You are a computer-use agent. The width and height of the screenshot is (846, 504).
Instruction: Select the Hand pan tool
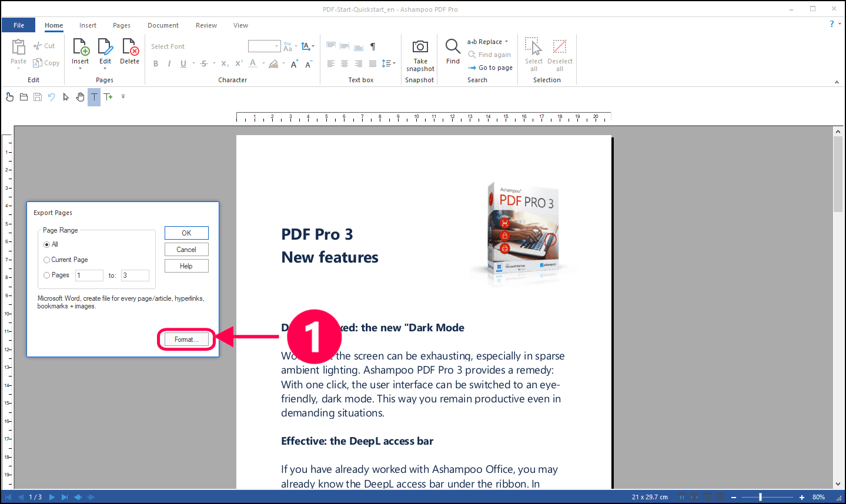coord(80,97)
